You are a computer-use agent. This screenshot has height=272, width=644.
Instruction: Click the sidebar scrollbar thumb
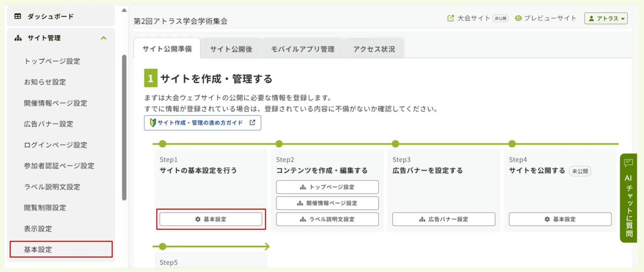(x=124, y=127)
